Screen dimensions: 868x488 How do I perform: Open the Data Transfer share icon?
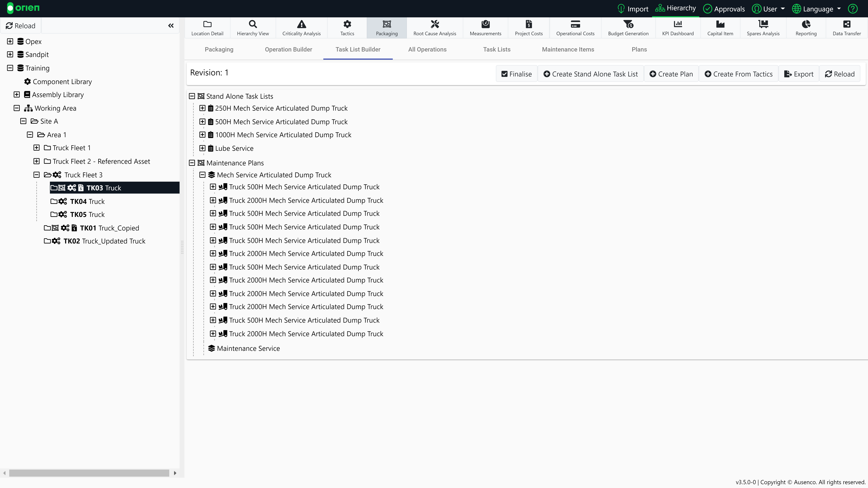[x=847, y=24]
